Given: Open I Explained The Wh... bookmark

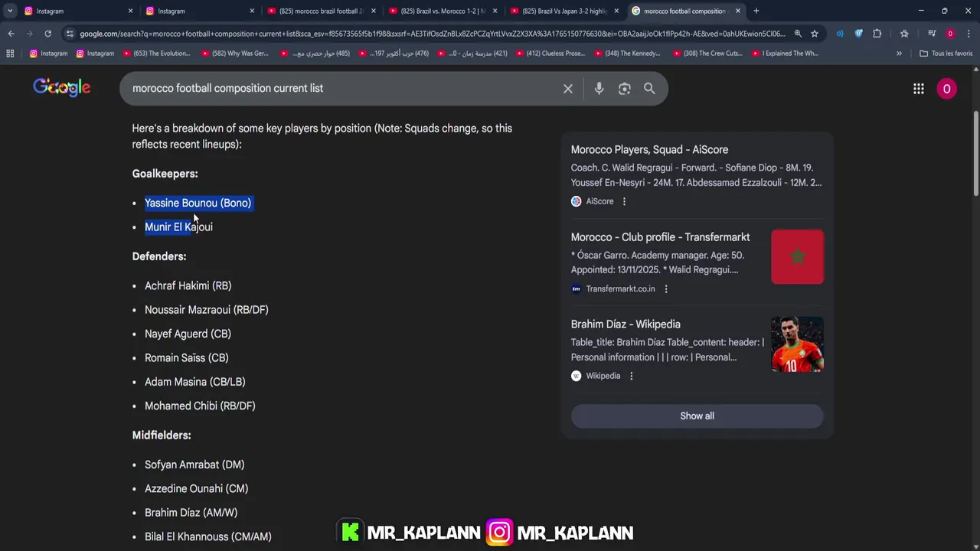Looking at the screenshot, I should click(785, 54).
